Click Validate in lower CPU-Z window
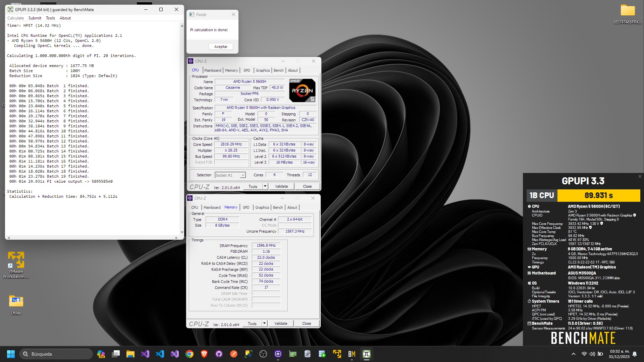This screenshot has height=362, width=644. 281,324
